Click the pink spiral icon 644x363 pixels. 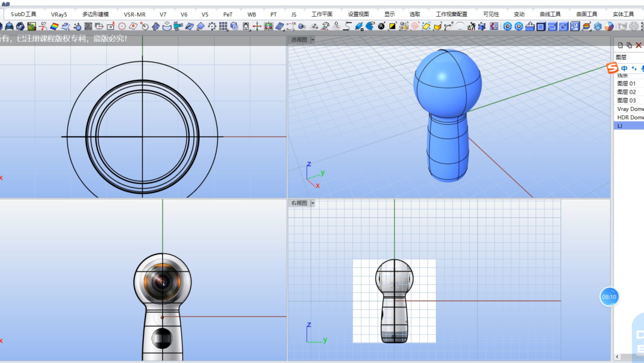coord(415,27)
